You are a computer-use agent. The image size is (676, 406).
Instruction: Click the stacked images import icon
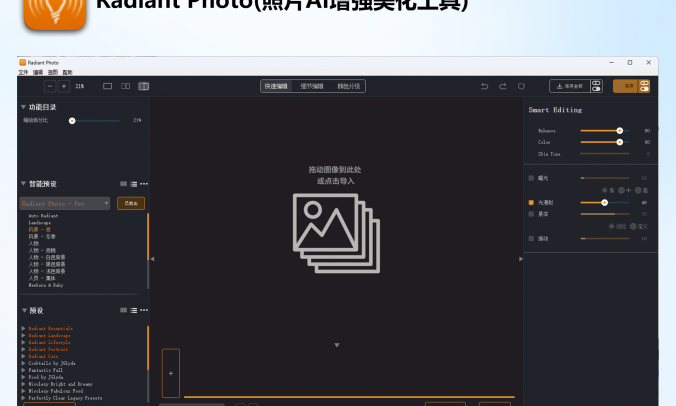click(336, 233)
